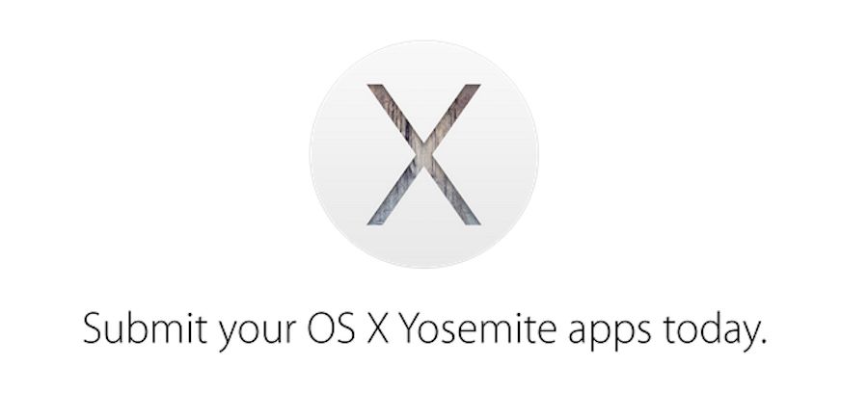The image size is (868, 393).
Task: Click the letter "O" in "OS"
Action: click(x=321, y=328)
